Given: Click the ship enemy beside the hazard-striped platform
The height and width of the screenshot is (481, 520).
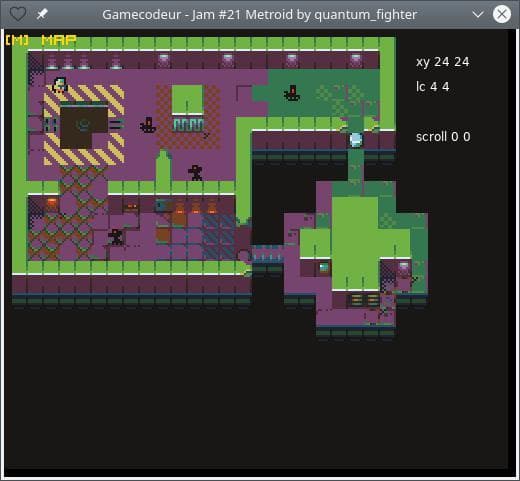Looking at the screenshot, I should (x=148, y=125).
